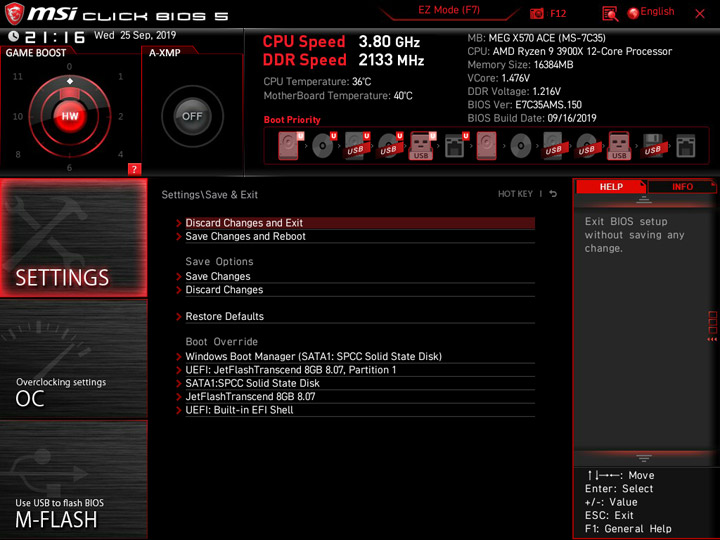Open the SETTINGS tile in the sidebar
The width and height of the screenshot is (720, 540).
coord(73,237)
